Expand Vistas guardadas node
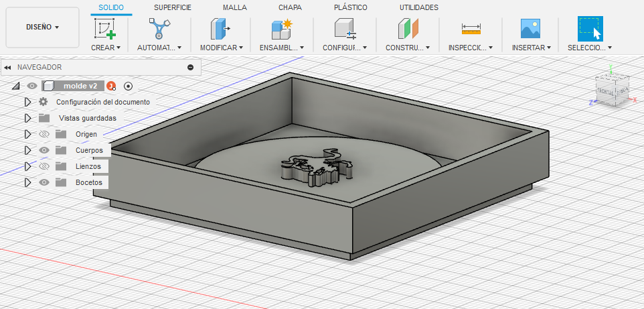 pos(27,118)
